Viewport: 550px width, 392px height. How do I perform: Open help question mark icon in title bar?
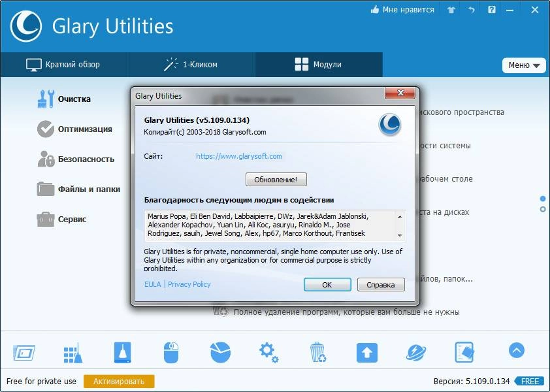pyautogui.click(x=492, y=10)
